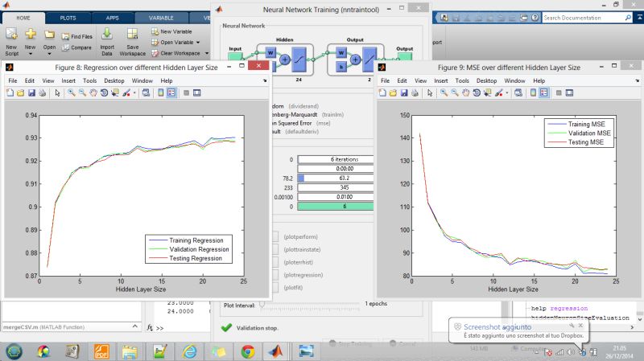The height and width of the screenshot is (361, 644).
Task: Enable Data Cursor tool in Figure 8
Action: [115, 93]
